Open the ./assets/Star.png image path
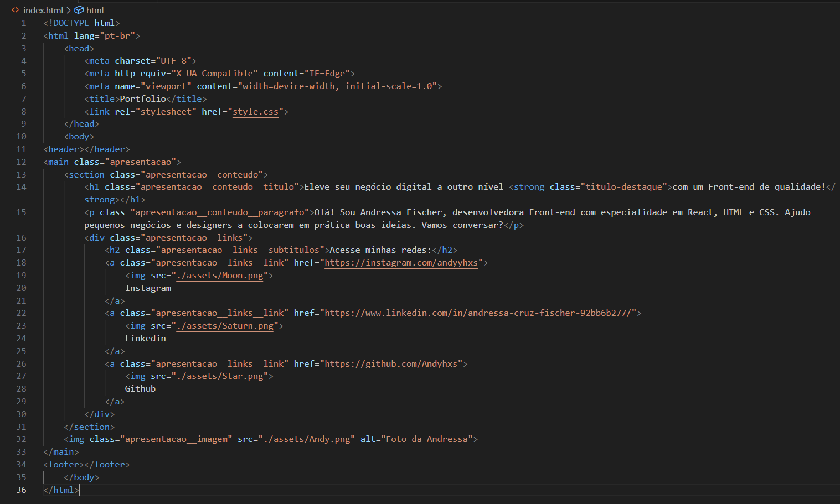This screenshot has height=504, width=840. (220, 376)
